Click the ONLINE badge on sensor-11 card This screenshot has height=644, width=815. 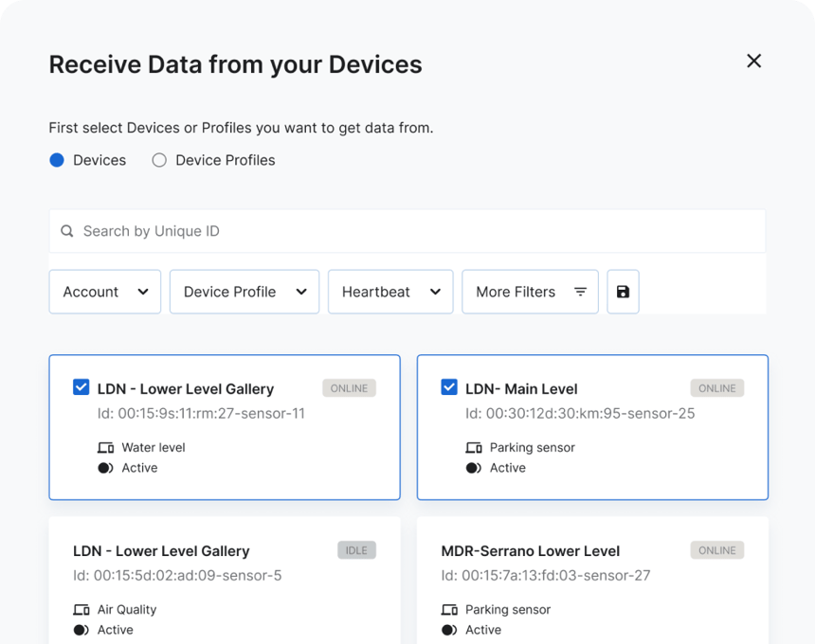click(x=350, y=388)
